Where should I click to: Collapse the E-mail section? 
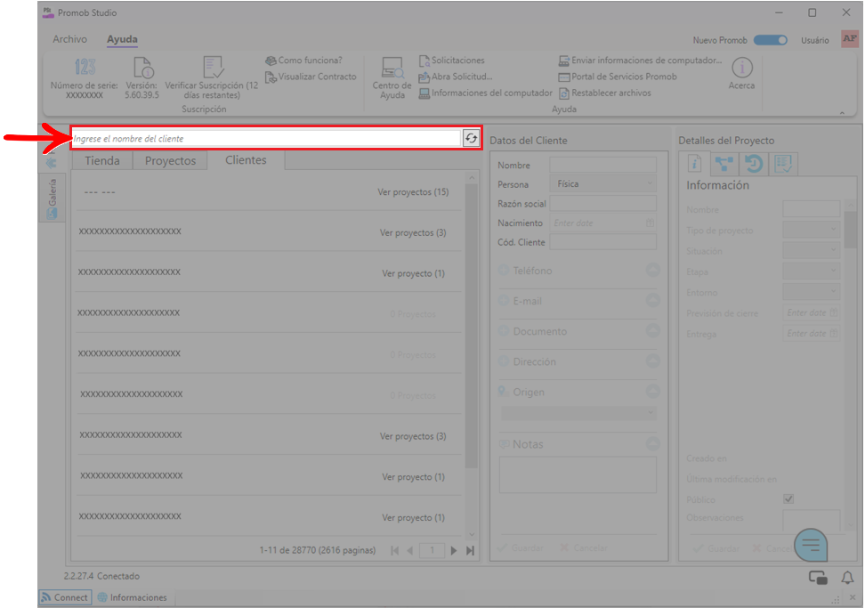click(x=652, y=300)
